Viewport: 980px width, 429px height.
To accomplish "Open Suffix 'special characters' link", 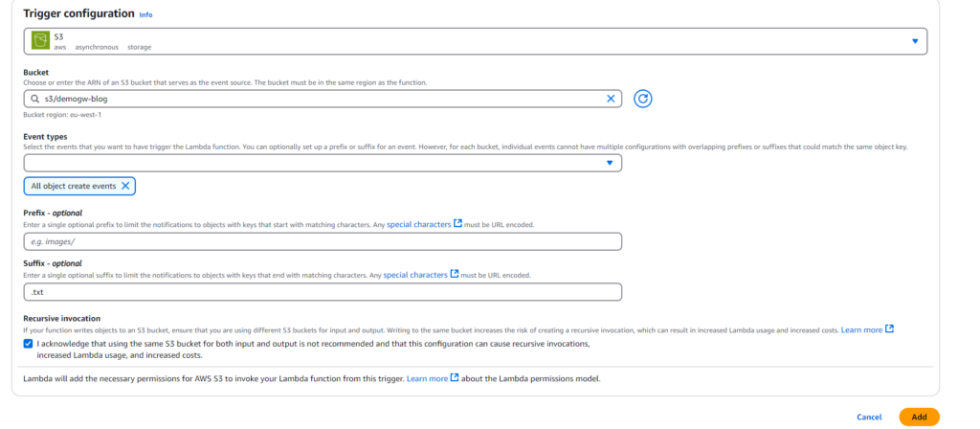I will pos(414,275).
